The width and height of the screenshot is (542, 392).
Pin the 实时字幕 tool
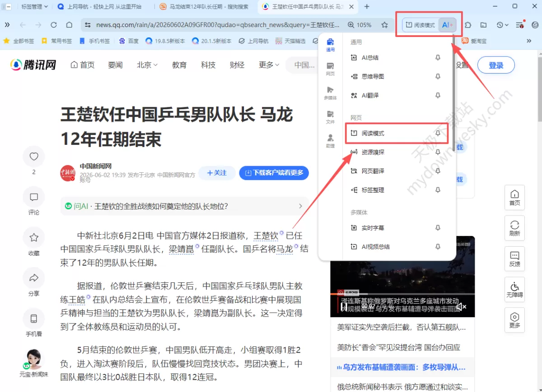tap(438, 228)
